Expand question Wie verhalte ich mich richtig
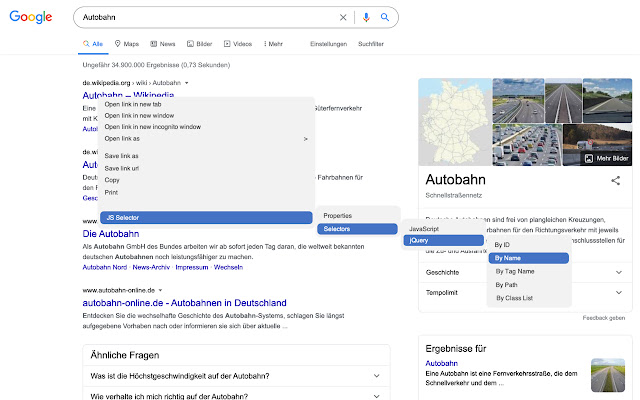This screenshot has width=640, height=400. click(x=236, y=395)
